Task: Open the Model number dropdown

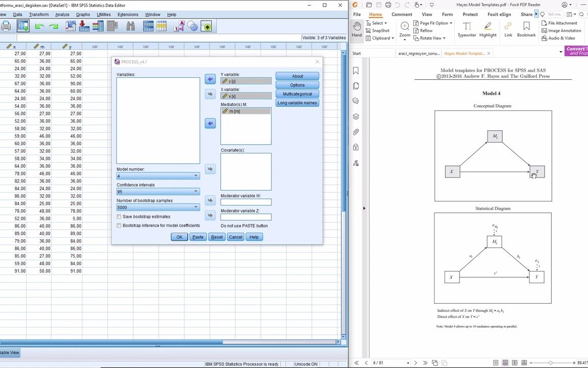Action: point(195,176)
